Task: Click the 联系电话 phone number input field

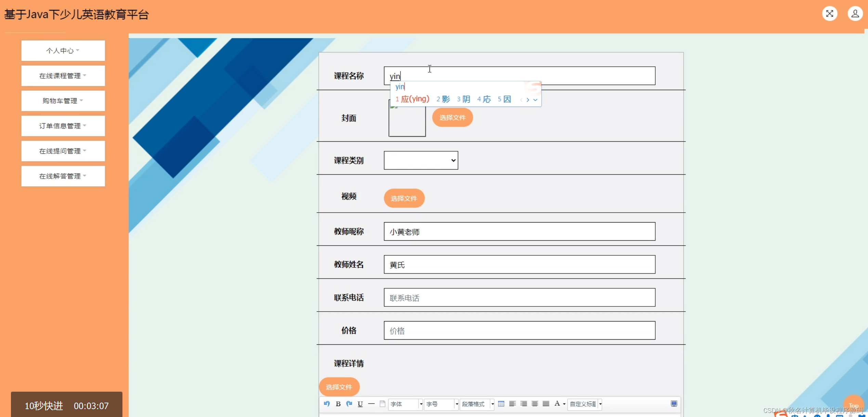Action: pyautogui.click(x=519, y=298)
